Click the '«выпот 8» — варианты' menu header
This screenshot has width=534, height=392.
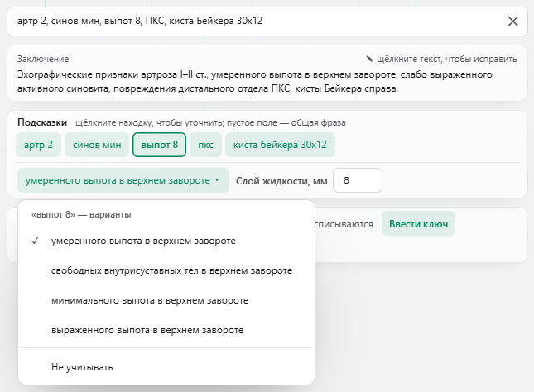point(81,215)
